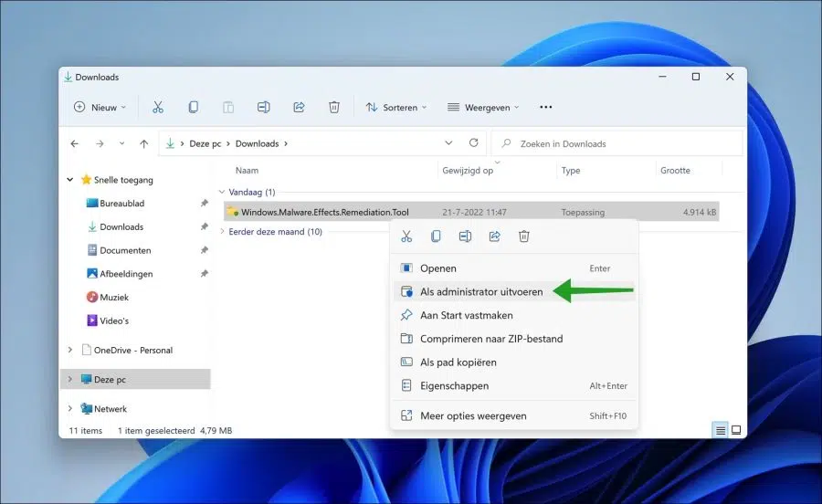Switch to the details view in the status bar

[x=721, y=430]
